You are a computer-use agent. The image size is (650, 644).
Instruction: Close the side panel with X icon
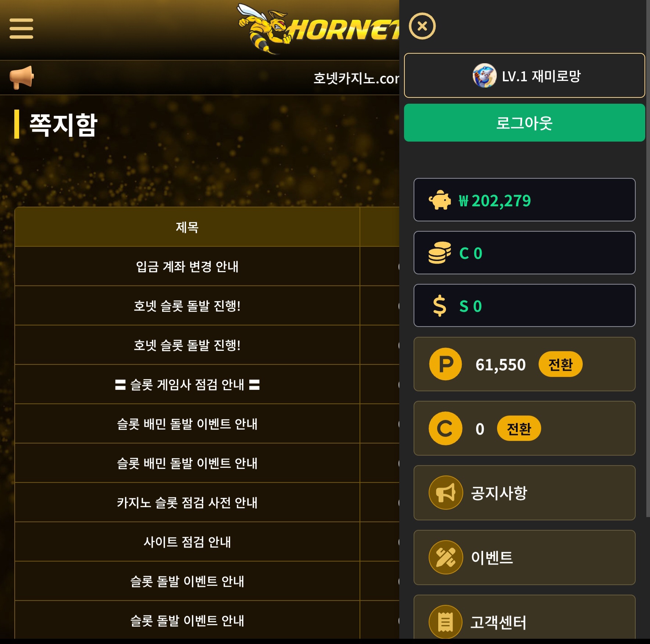(x=422, y=26)
